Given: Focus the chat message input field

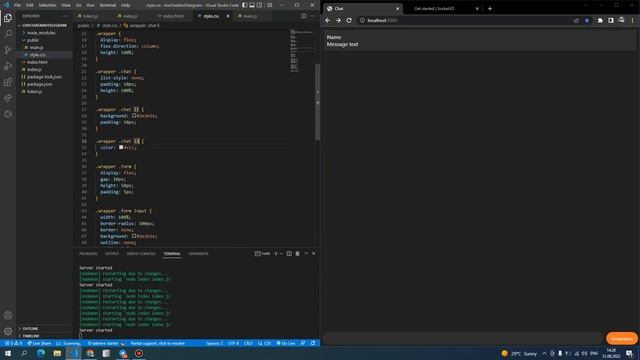Looking at the screenshot, I should tap(463, 338).
